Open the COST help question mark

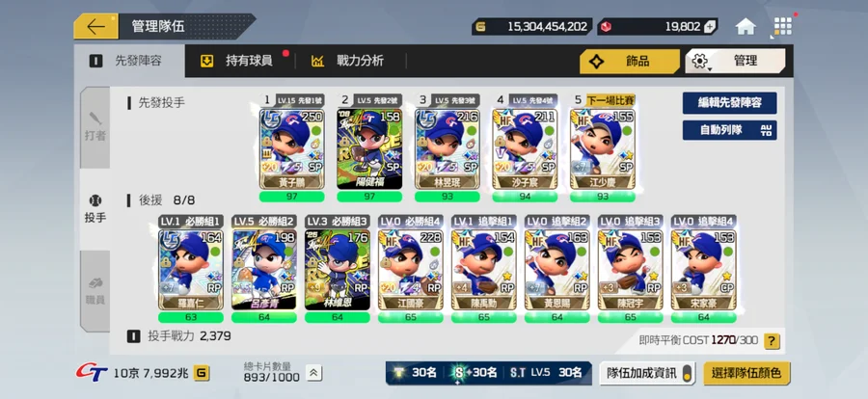(772, 341)
